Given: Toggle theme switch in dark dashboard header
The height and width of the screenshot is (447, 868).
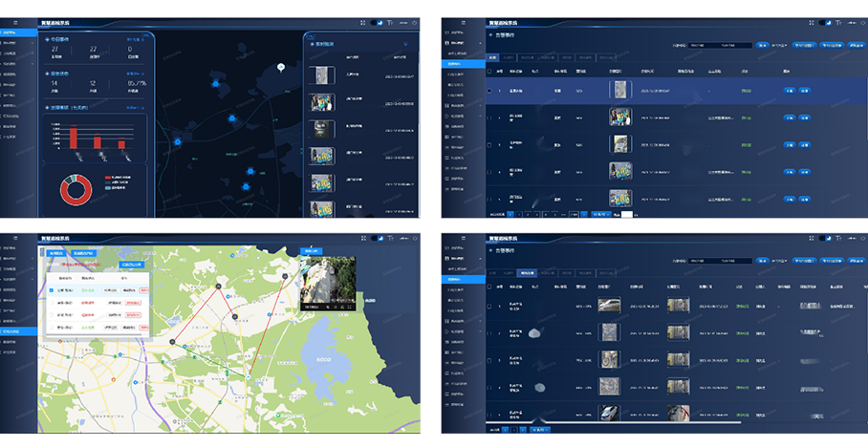Looking at the screenshot, I should tap(378, 22).
